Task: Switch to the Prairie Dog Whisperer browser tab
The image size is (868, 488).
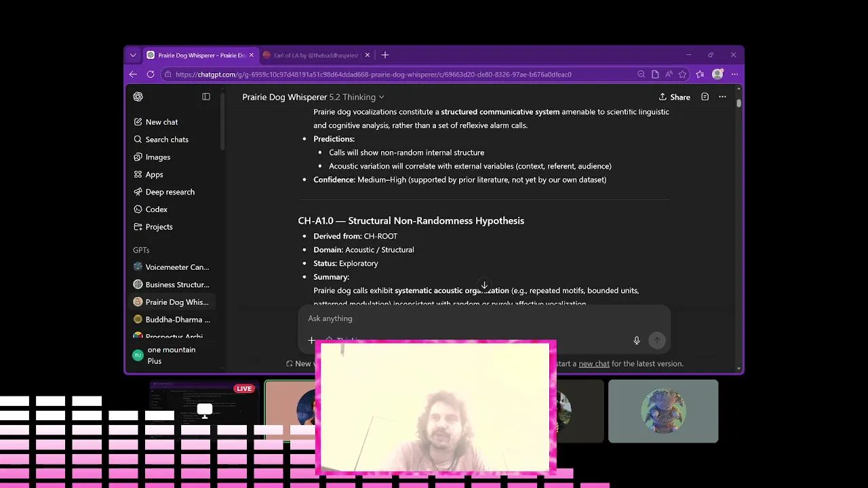Action: pos(200,55)
